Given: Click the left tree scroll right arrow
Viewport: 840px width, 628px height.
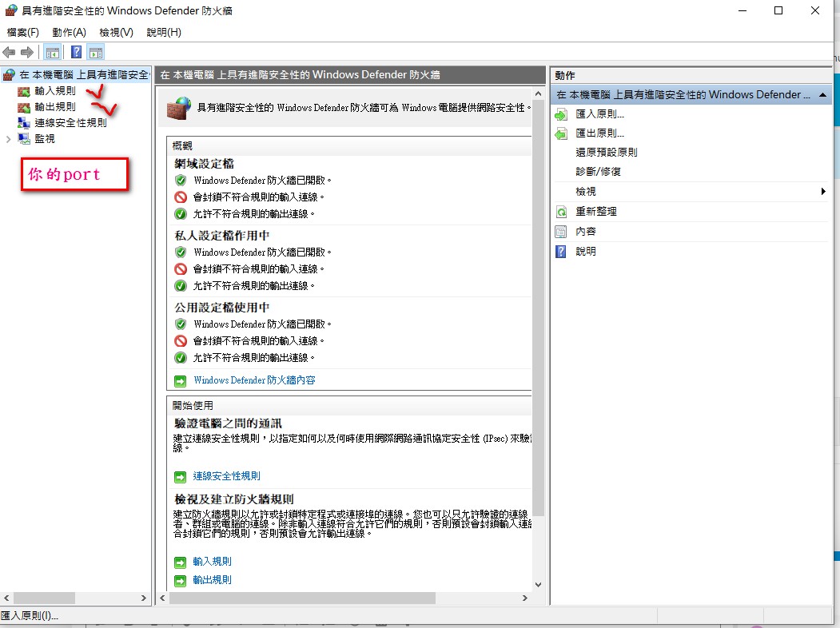Looking at the screenshot, I should [x=144, y=598].
